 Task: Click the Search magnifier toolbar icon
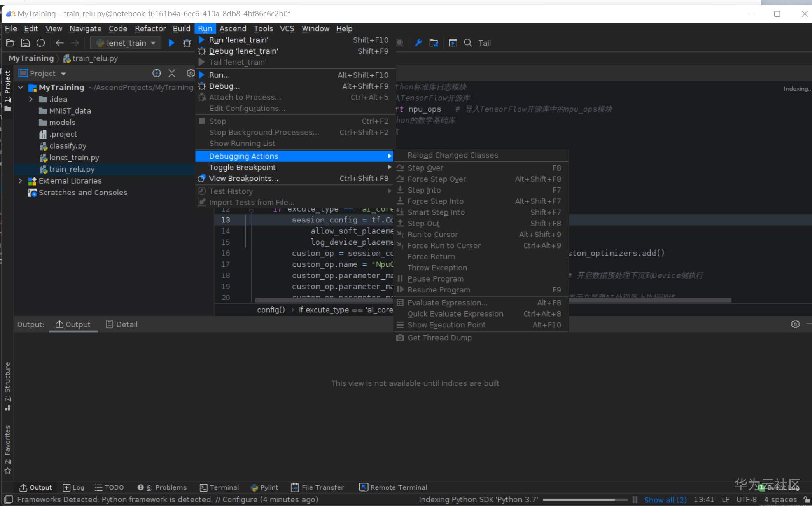tap(468, 43)
